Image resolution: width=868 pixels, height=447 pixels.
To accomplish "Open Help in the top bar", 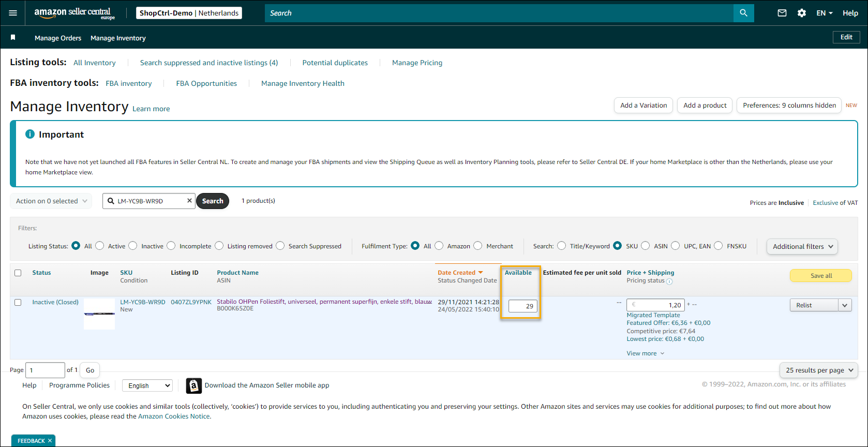I will click(850, 13).
